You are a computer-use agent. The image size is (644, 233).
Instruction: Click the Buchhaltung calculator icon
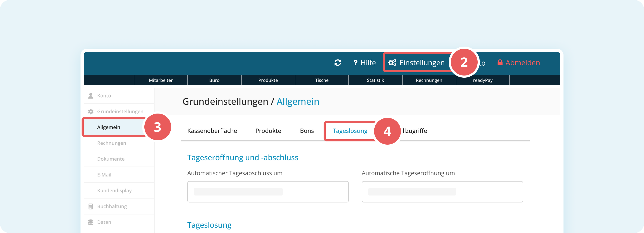(91, 206)
